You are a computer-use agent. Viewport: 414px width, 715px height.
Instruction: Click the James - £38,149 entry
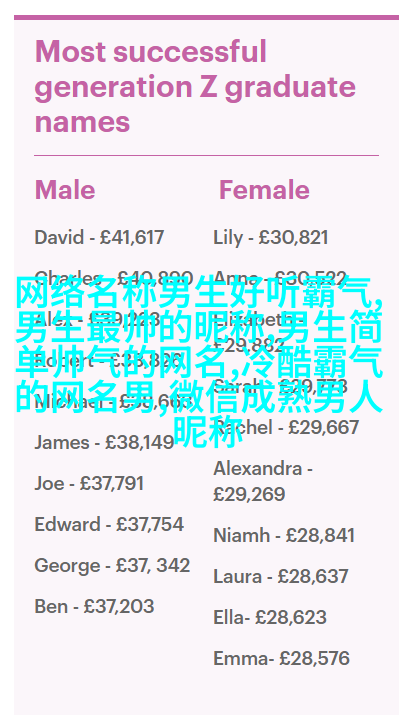104,442
